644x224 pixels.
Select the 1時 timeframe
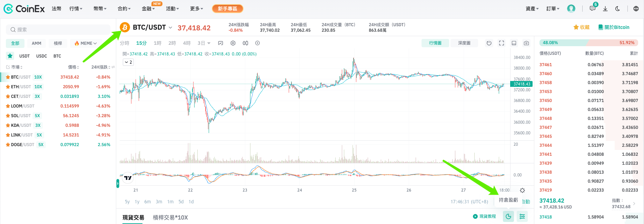pyautogui.click(x=158, y=43)
